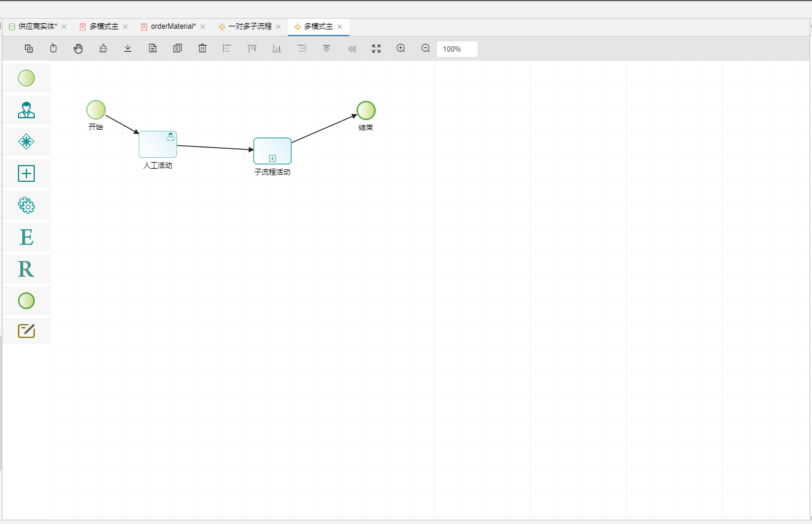Click the trash delete icon in toolbar
812x524 pixels.
202,49
